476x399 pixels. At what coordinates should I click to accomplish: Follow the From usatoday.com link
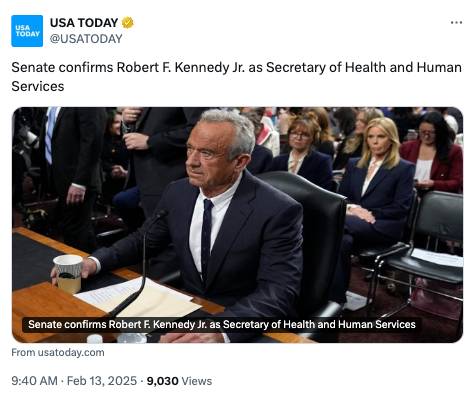coord(58,352)
